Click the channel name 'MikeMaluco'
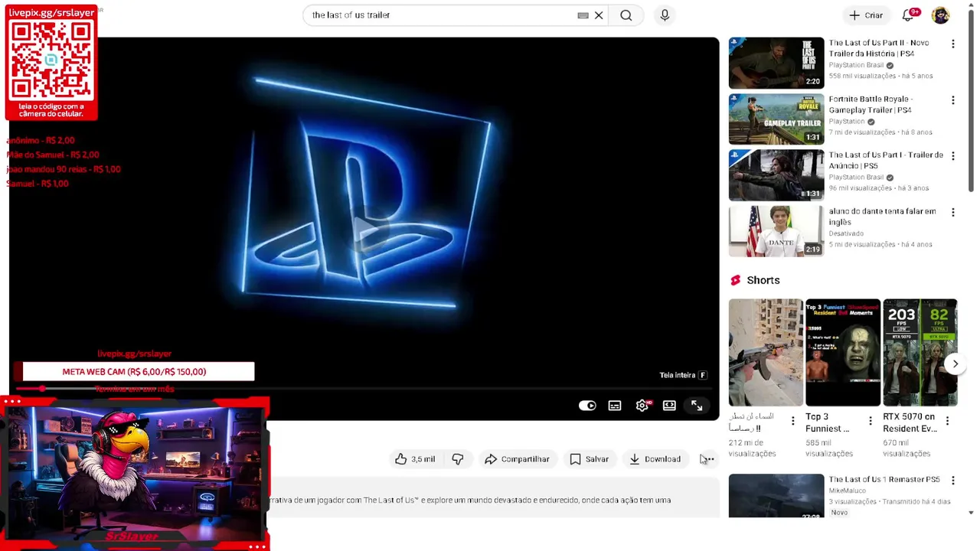 (847, 491)
